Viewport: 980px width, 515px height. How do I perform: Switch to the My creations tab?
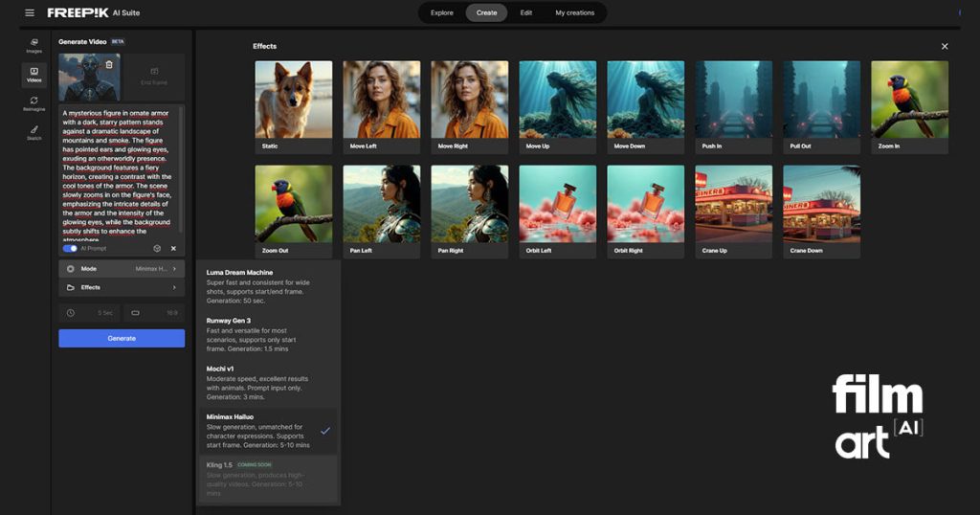[575, 12]
